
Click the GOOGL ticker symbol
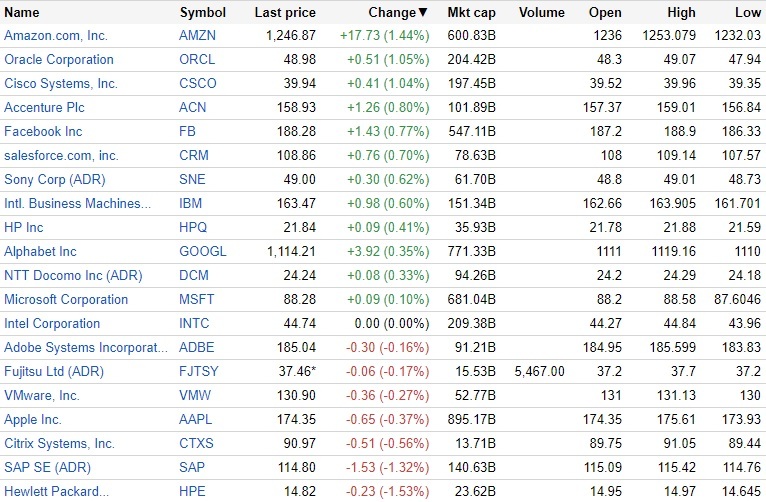tap(203, 251)
